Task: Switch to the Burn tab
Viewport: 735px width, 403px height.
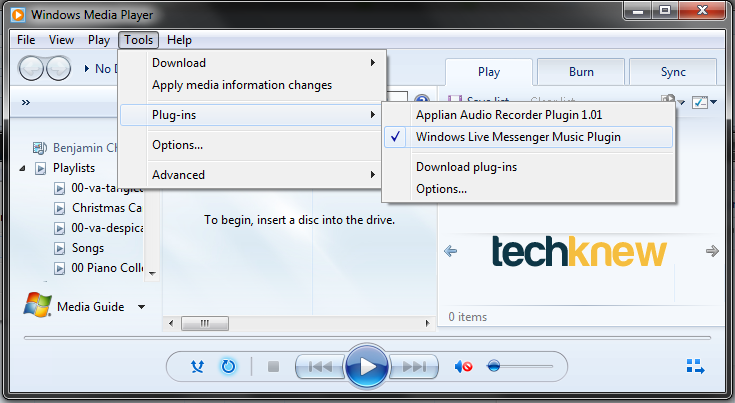Action: point(581,72)
